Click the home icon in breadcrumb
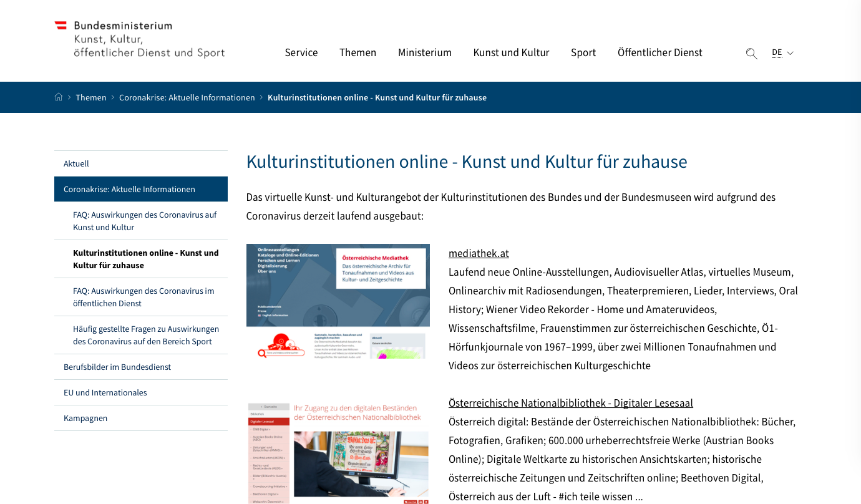The image size is (861, 504). (59, 97)
